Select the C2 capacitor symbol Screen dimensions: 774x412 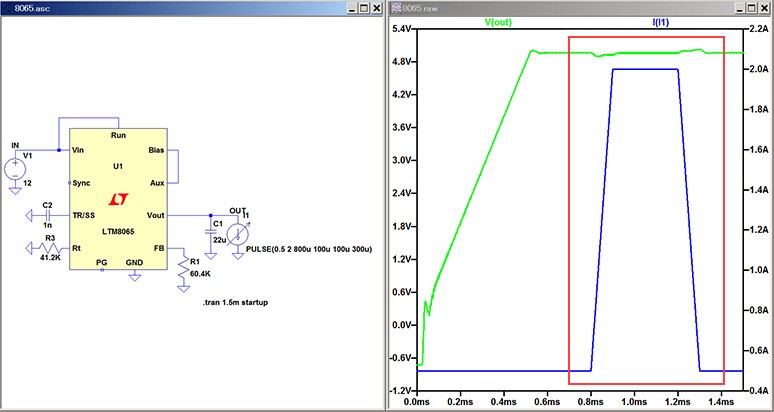coord(47,215)
